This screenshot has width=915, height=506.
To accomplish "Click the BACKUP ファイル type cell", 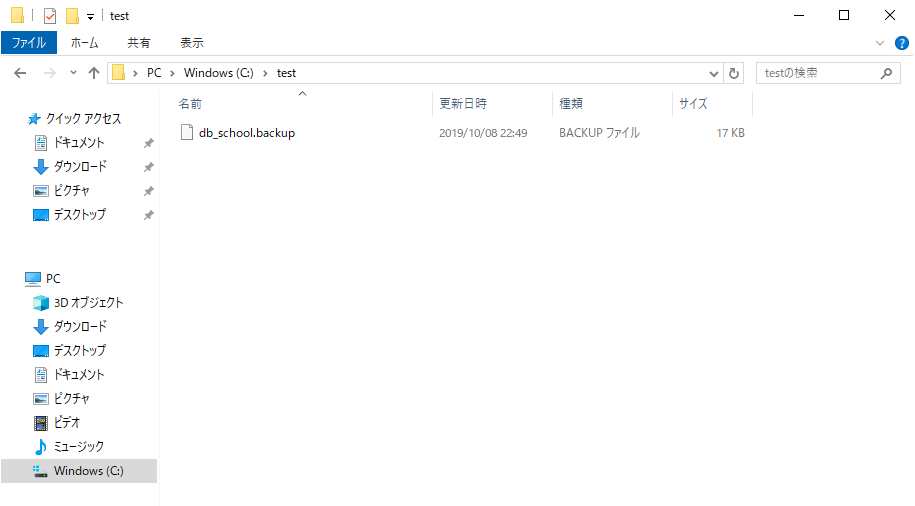I will click(599, 133).
